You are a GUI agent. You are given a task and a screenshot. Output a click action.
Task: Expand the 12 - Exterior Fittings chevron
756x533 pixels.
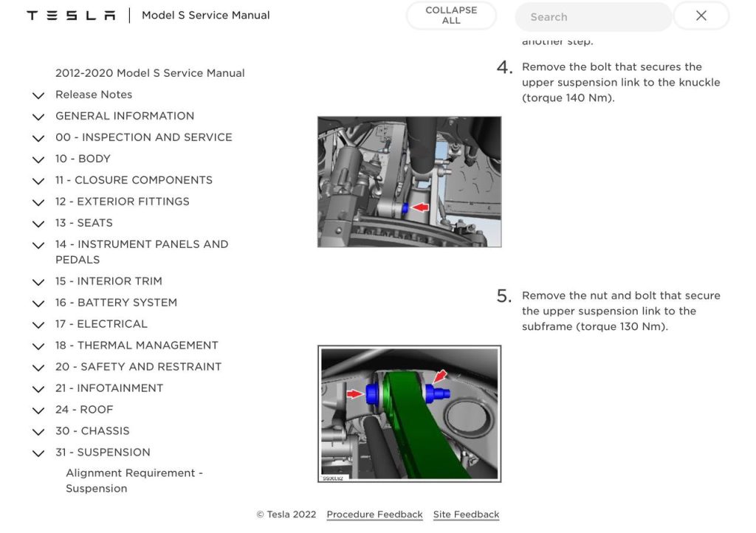38,202
